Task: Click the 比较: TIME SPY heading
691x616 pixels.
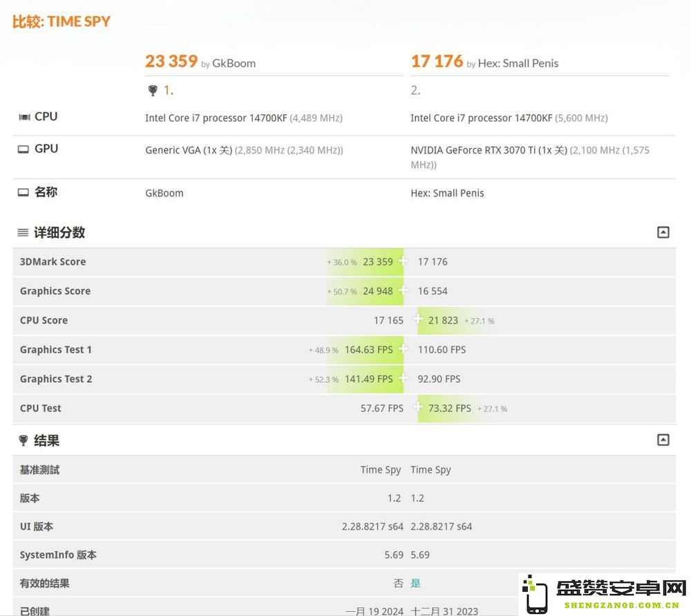Action: [61, 21]
